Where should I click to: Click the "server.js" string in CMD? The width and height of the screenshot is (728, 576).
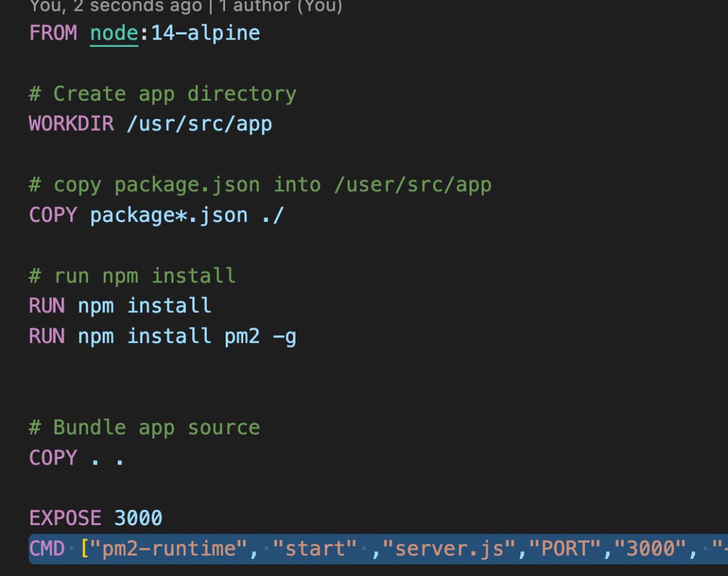pyautogui.click(x=449, y=549)
